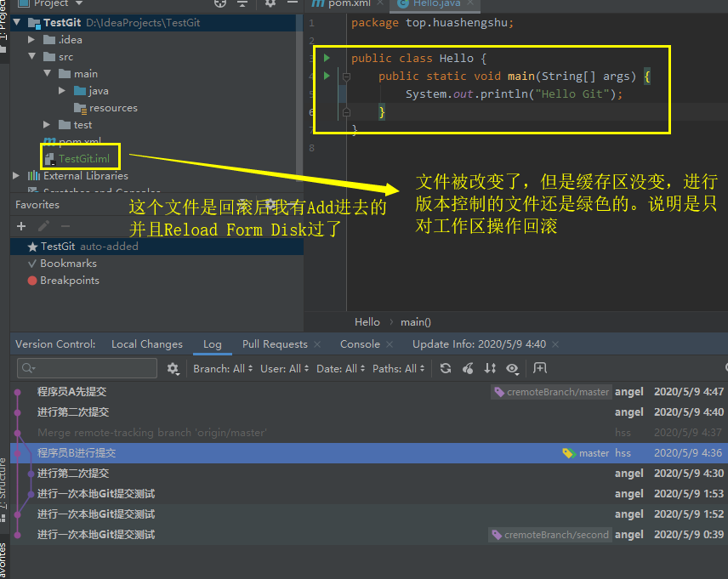
Task: Click the favorites rename pencil icon
Action: coord(43,226)
